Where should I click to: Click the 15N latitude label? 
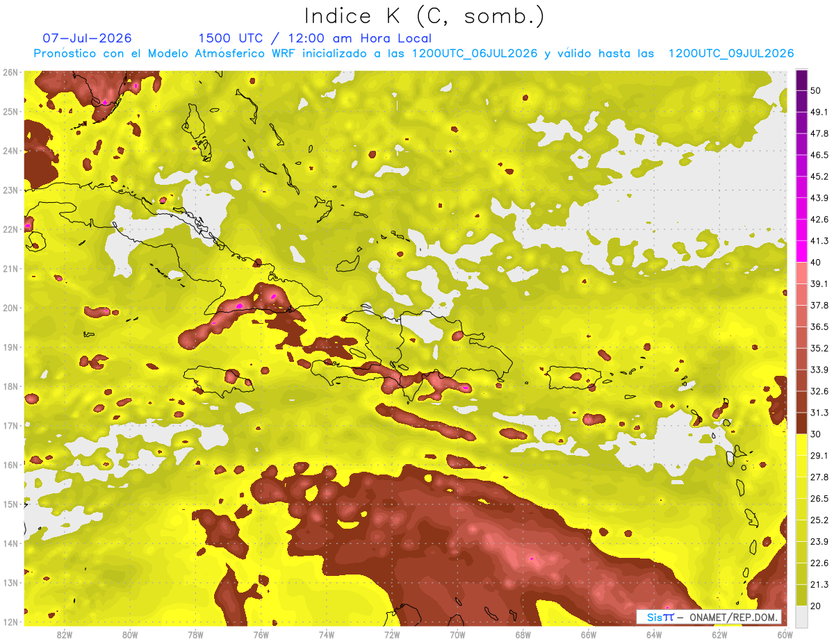[x=10, y=504]
